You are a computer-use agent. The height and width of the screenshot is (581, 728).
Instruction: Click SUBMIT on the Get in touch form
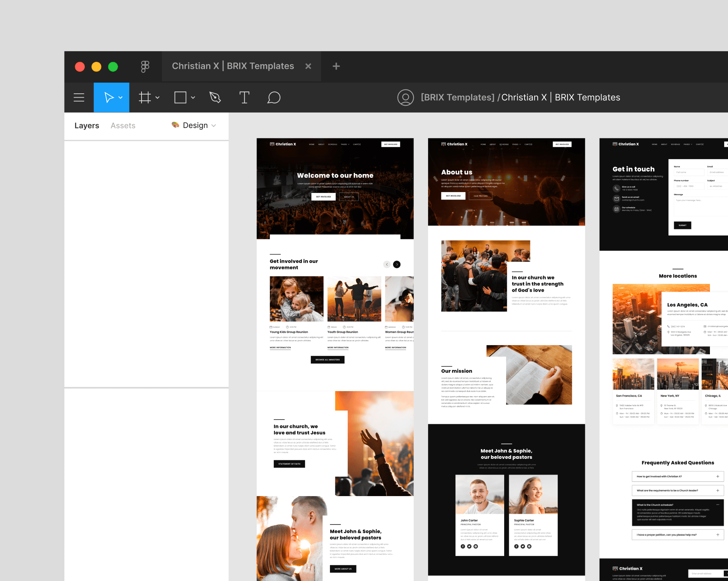point(682,225)
